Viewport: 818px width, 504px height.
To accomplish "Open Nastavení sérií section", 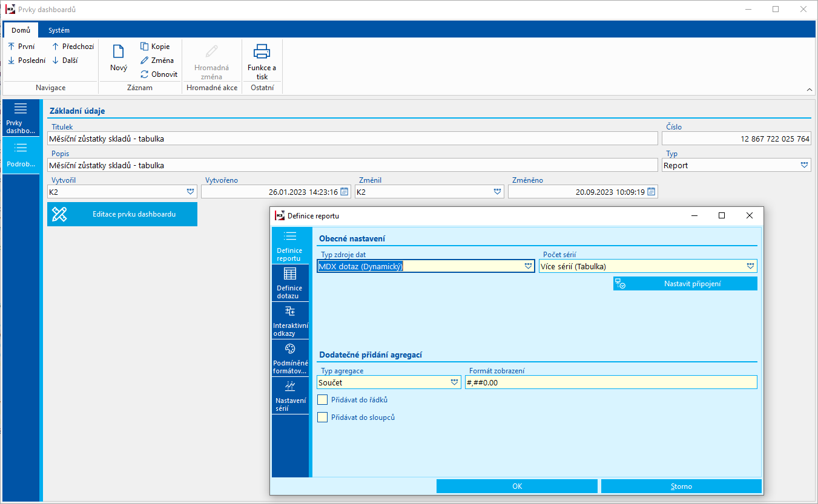I will 289,396.
